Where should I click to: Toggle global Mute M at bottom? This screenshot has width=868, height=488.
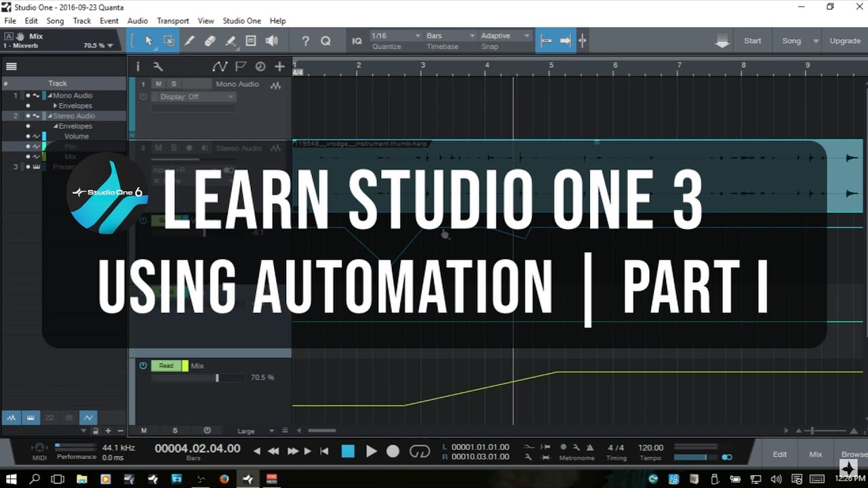pos(144,430)
